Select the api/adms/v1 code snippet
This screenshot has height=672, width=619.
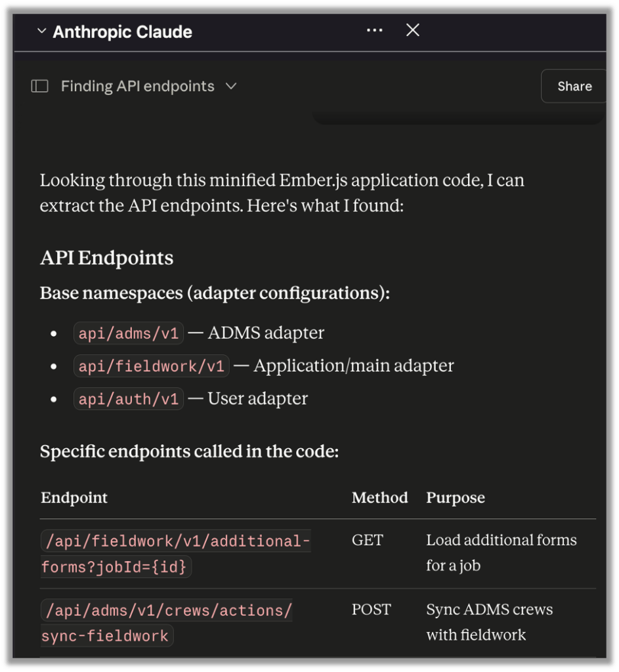[x=129, y=333]
